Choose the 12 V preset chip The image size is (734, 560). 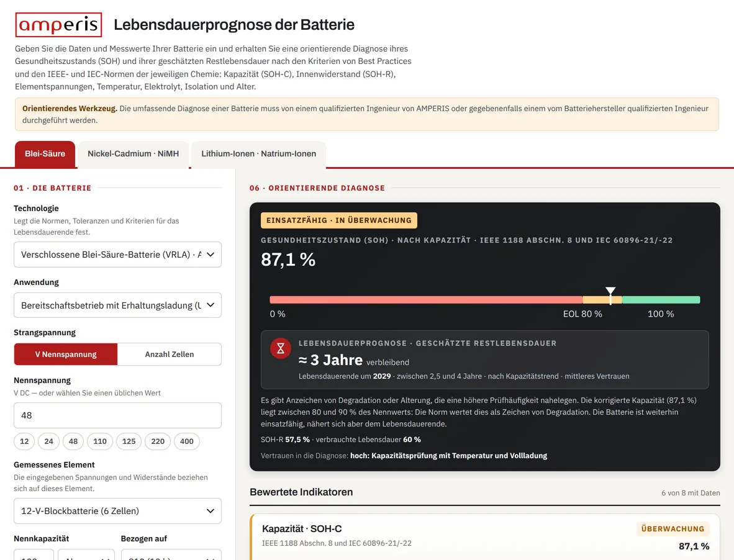24,441
